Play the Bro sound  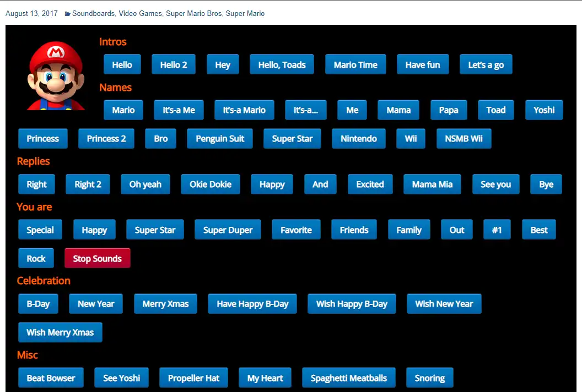click(x=161, y=138)
